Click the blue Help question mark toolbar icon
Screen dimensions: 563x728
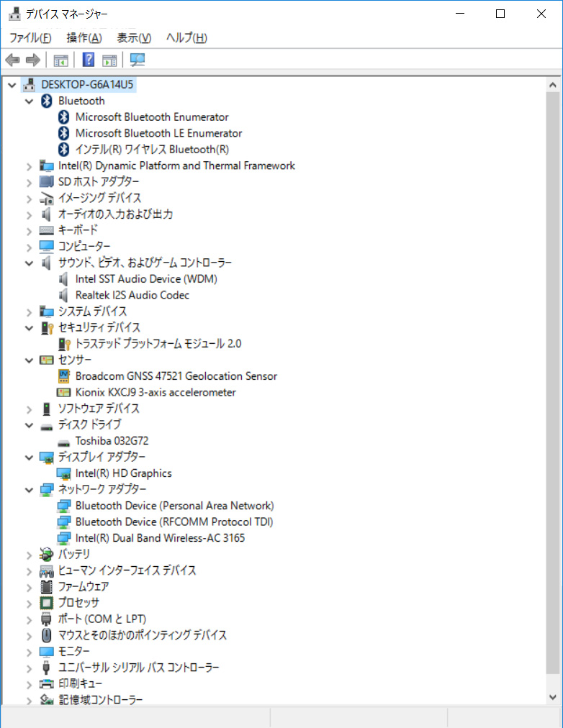point(89,60)
